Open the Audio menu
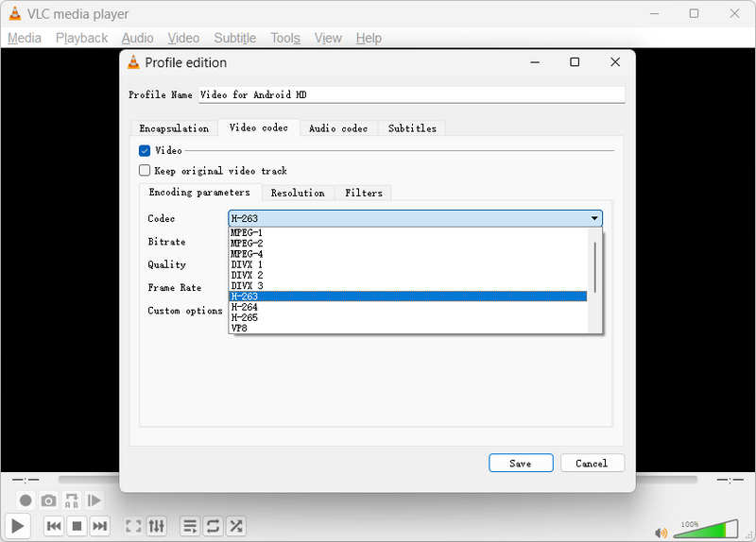This screenshot has width=756, height=542. pyautogui.click(x=137, y=38)
